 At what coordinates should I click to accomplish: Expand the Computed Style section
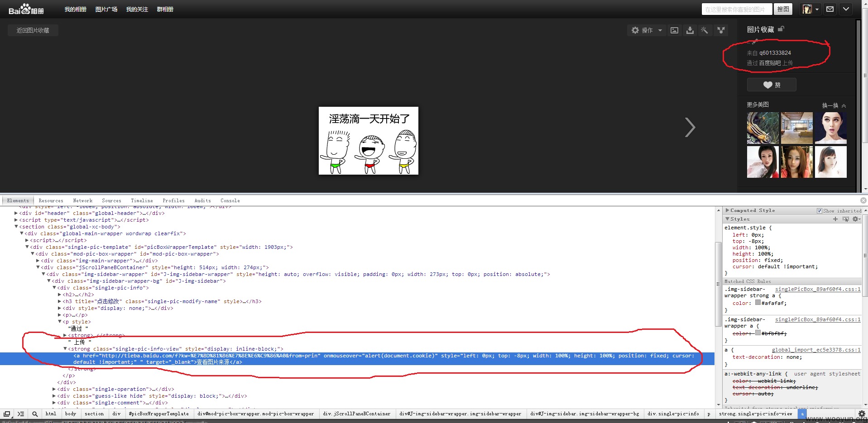tap(727, 210)
